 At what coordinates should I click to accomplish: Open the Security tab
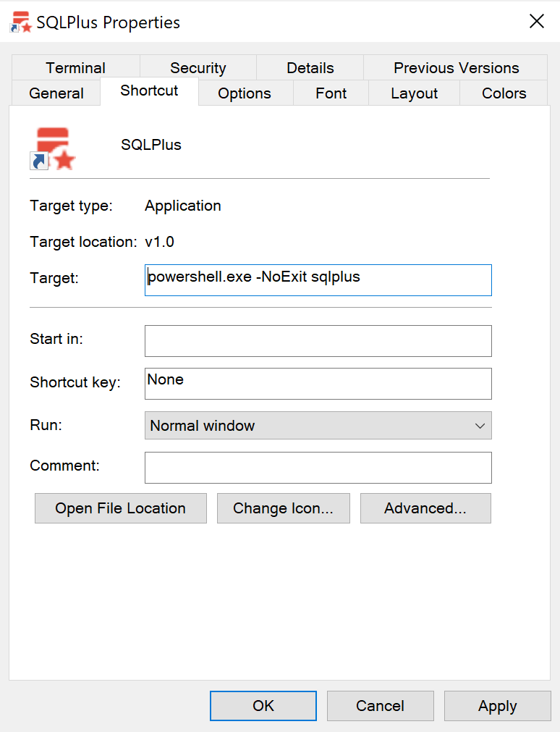(x=198, y=67)
